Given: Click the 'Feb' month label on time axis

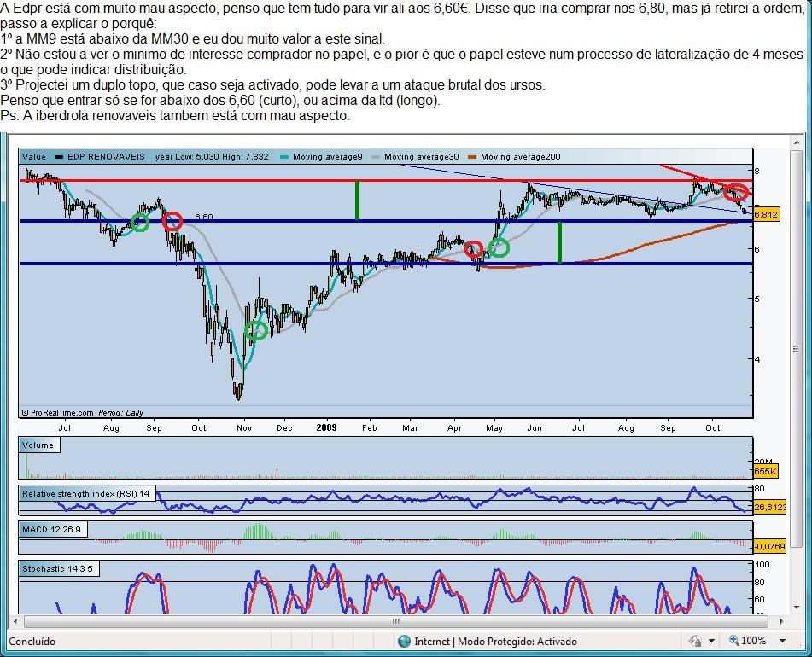Looking at the screenshot, I should click(x=369, y=427).
